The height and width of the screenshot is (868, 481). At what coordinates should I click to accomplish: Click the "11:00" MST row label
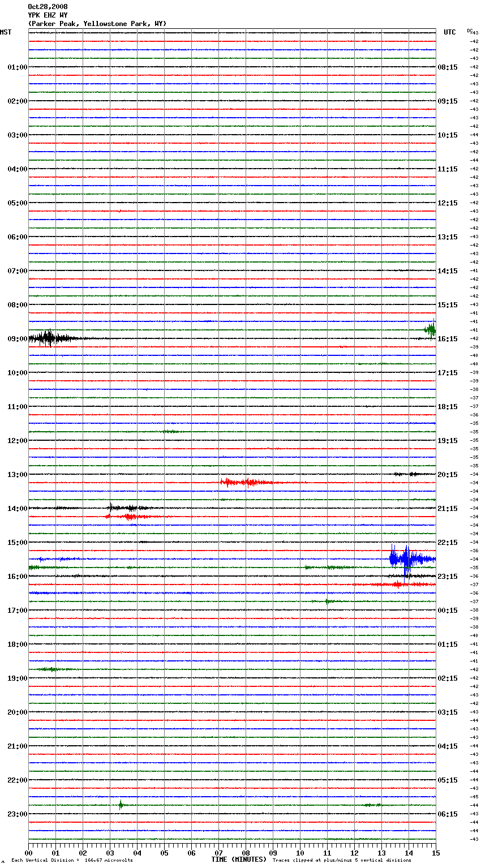pos(18,407)
